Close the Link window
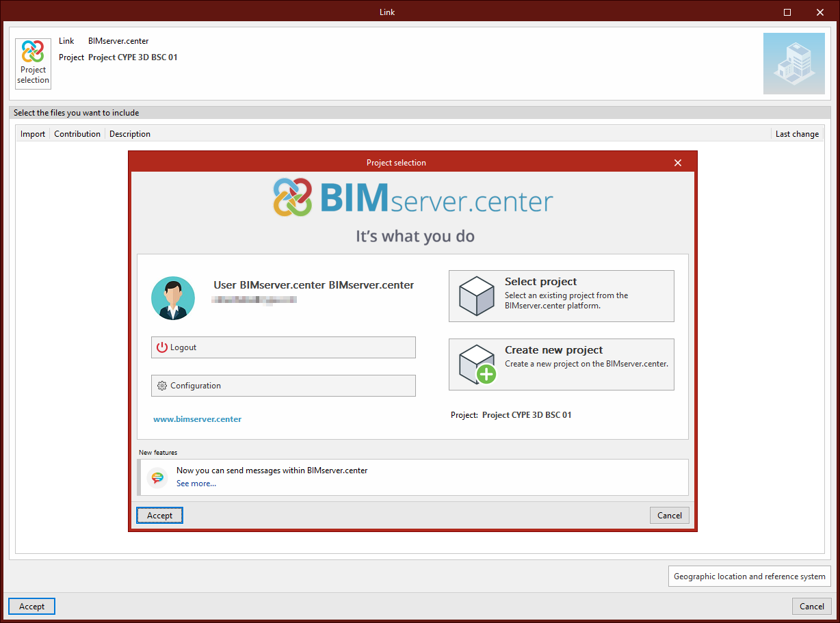The image size is (840, 623). pos(820,12)
